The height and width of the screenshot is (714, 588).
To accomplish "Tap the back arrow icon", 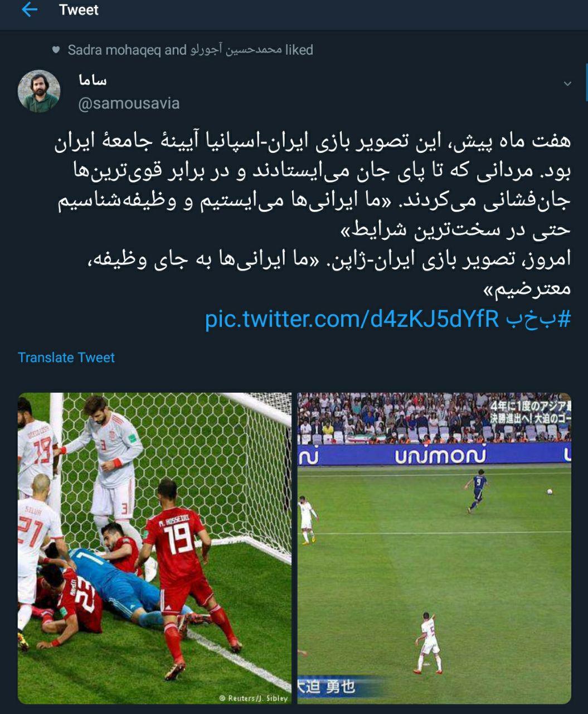I will pyautogui.click(x=29, y=9).
